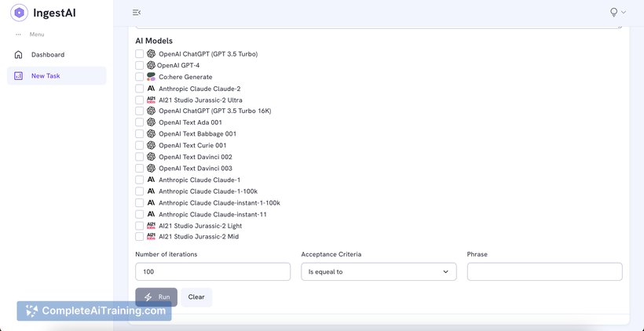
Task: Click the OpenAI logo beside GPT 3.5 Turbo 16K
Action: click(x=151, y=111)
